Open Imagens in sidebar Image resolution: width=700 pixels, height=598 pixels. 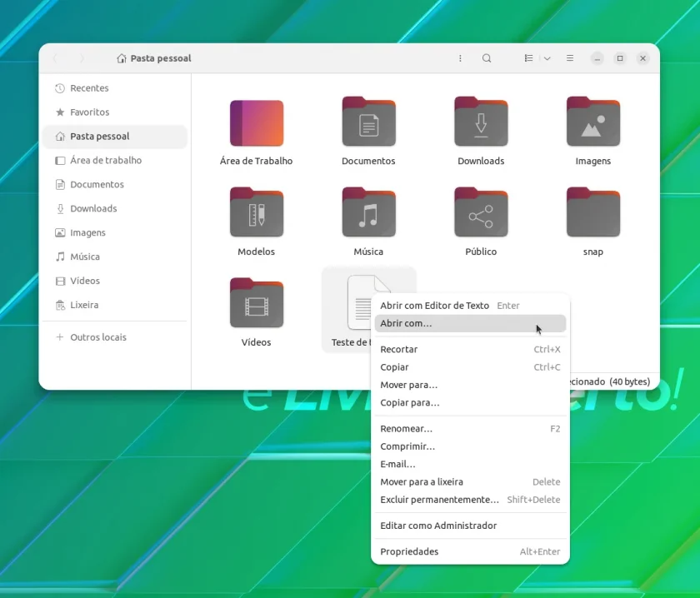pyautogui.click(x=115, y=232)
